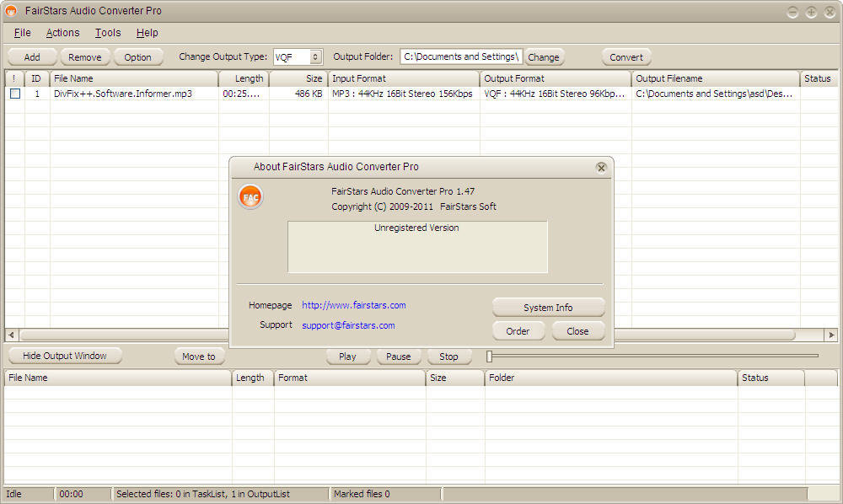Click Size header in output list
This screenshot has height=504, width=843.
tap(455, 378)
